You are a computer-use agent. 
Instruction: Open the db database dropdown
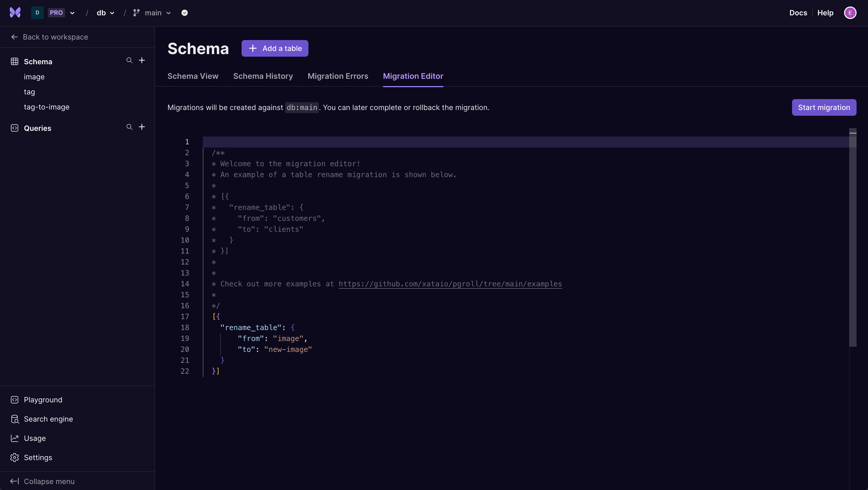(x=106, y=13)
